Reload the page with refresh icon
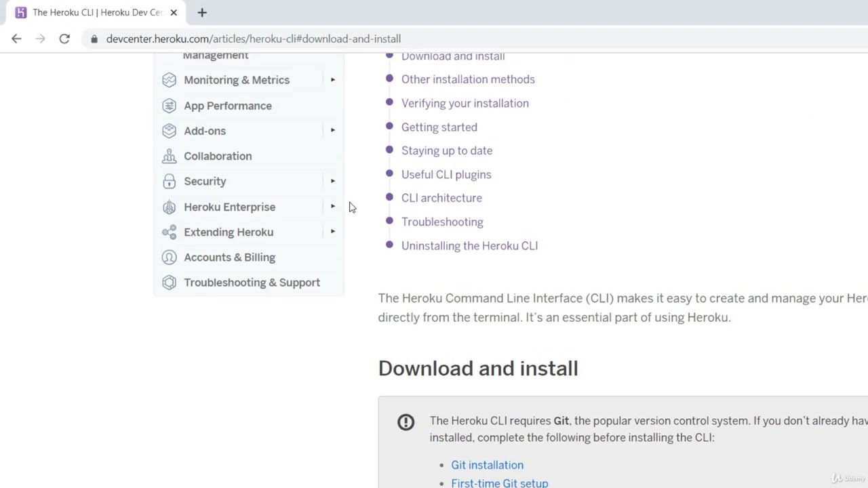Viewport: 868px width, 488px height. (x=64, y=39)
